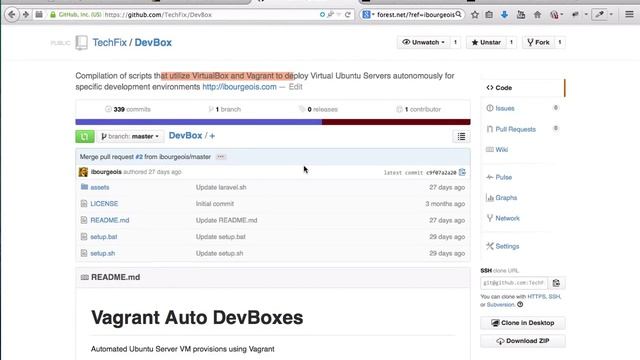The width and height of the screenshot is (640, 360).
Task: Click the green compare and review button
Action: pyautogui.click(x=85, y=136)
